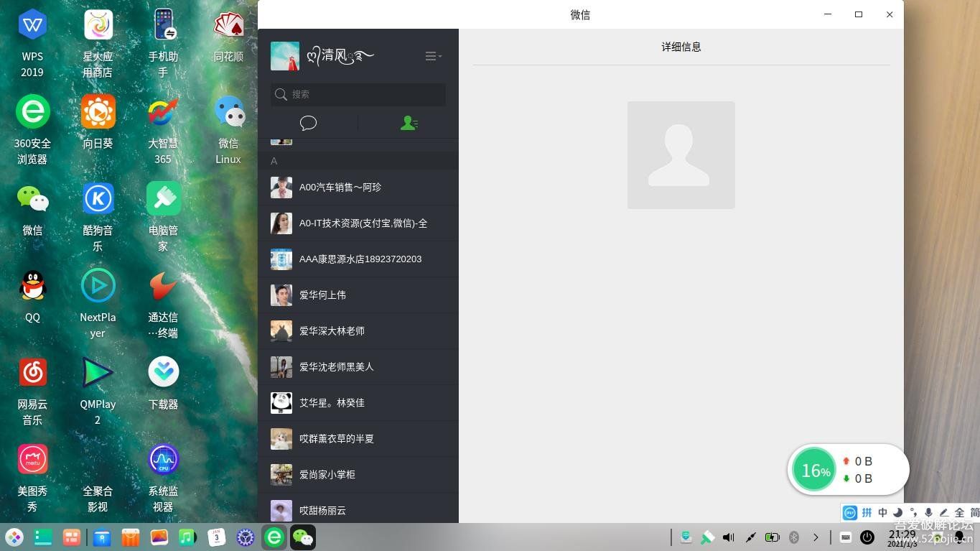Viewport: 980px width, 551px height.
Task: Select contact A0-IT技术资源(支付宝,微信)-全
Action: tap(358, 223)
